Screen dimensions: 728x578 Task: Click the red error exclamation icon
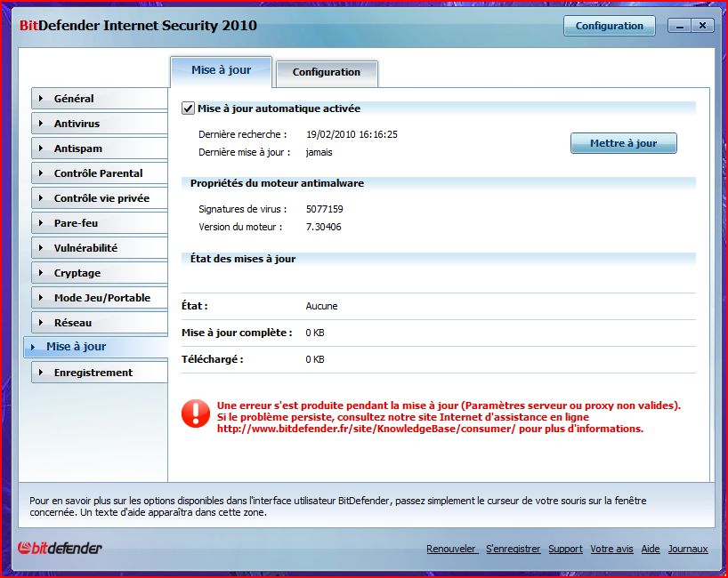(x=196, y=413)
